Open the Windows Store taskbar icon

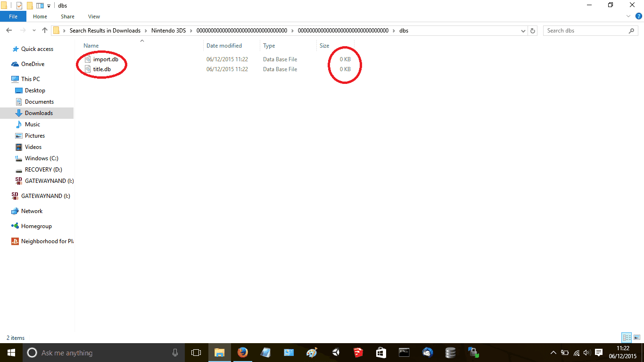381,353
